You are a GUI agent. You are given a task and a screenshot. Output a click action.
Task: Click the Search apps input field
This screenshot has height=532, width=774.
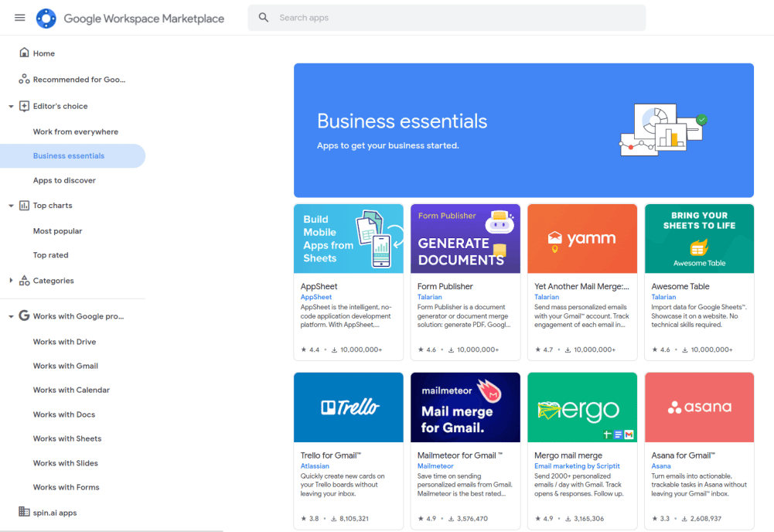click(x=447, y=18)
